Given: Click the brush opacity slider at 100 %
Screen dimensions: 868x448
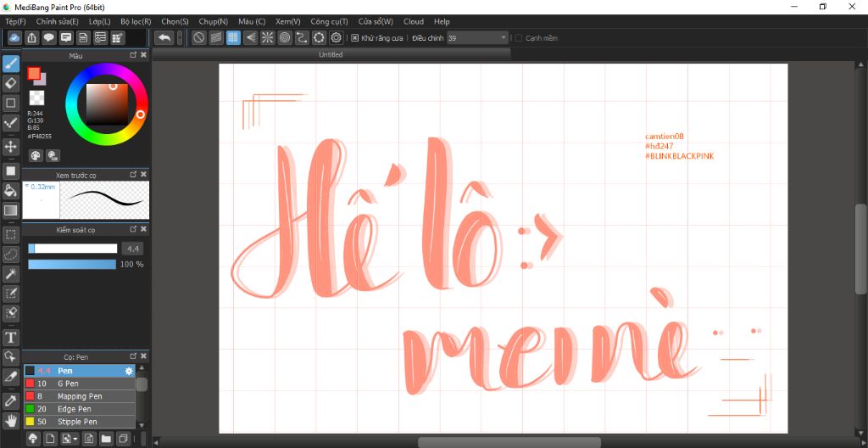Looking at the screenshot, I should [72, 265].
